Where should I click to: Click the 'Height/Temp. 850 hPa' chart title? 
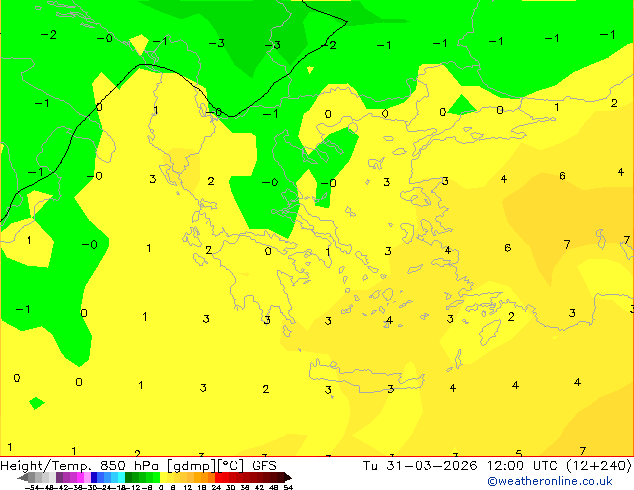point(79,465)
